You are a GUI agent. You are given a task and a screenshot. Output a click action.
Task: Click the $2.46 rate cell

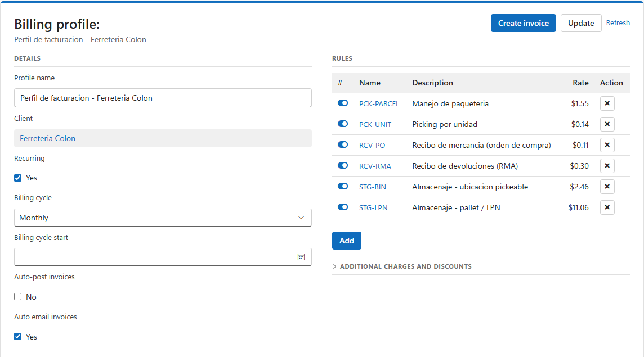[579, 187]
